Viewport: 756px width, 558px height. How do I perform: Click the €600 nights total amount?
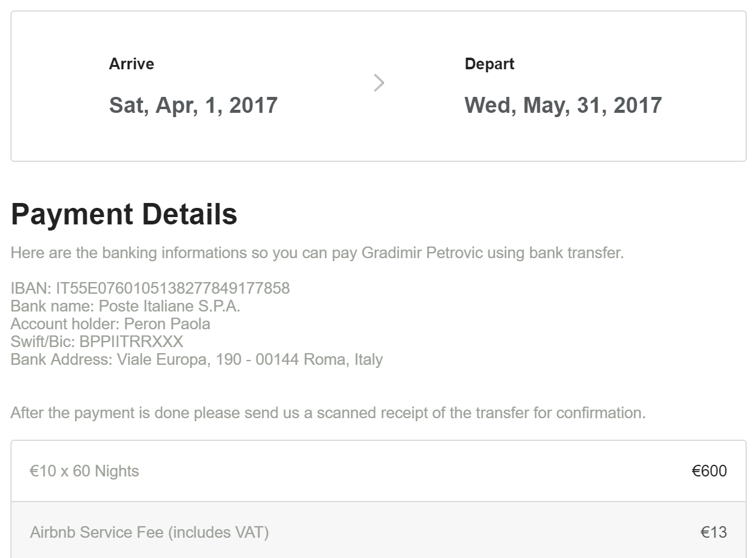[x=709, y=471]
